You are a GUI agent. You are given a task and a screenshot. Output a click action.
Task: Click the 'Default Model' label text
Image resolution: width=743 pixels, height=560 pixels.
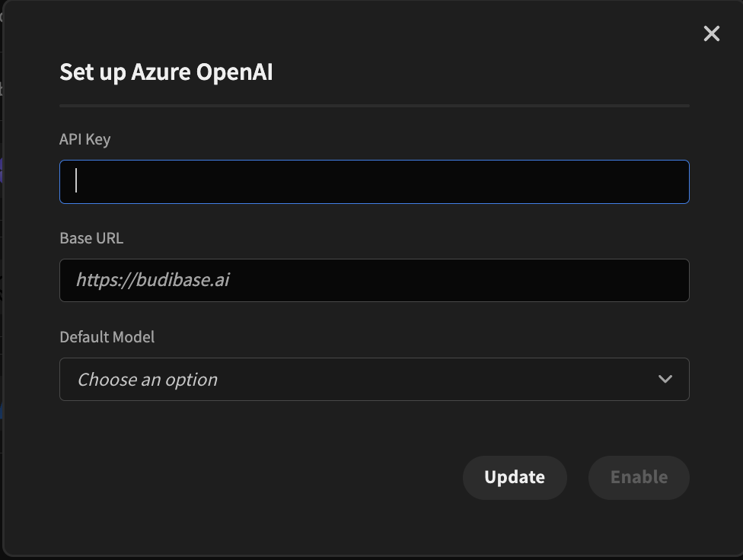pyautogui.click(x=107, y=337)
